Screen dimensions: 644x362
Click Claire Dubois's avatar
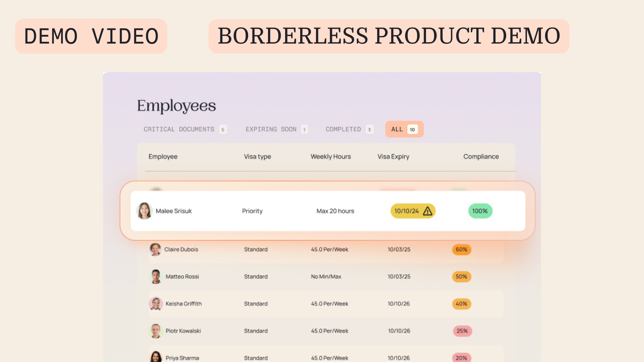coord(155,249)
